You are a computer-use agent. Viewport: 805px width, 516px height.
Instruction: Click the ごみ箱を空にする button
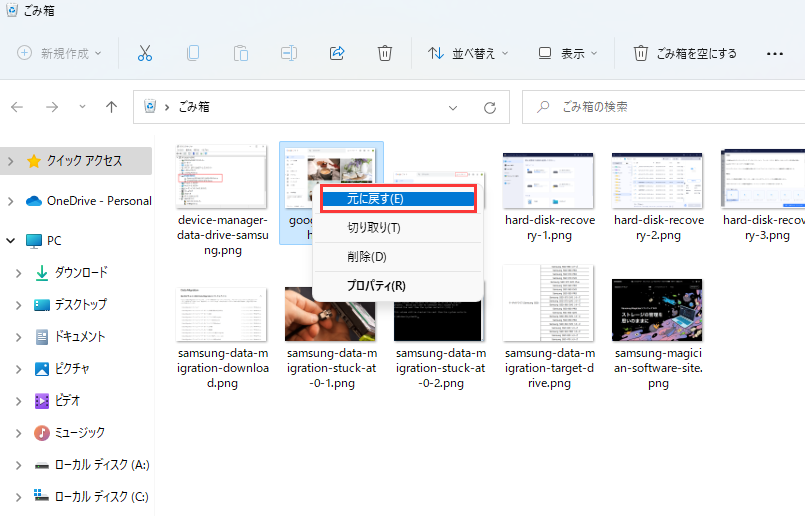(x=685, y=53)
